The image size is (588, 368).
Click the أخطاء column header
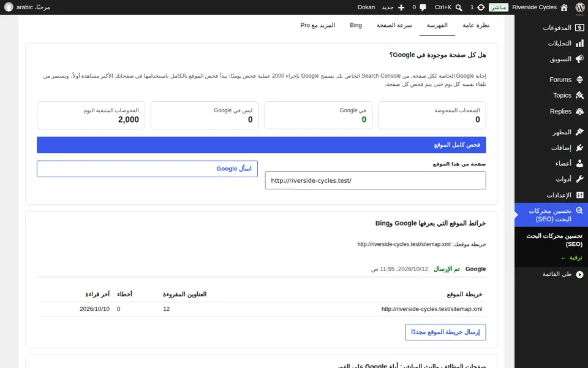(x=124, y=294)
